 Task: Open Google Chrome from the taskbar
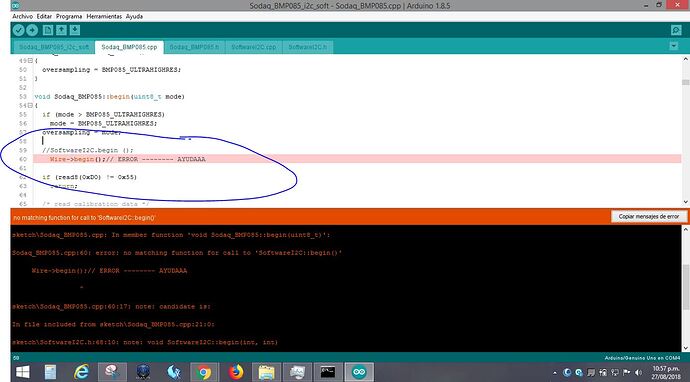(x=204, y=372)
